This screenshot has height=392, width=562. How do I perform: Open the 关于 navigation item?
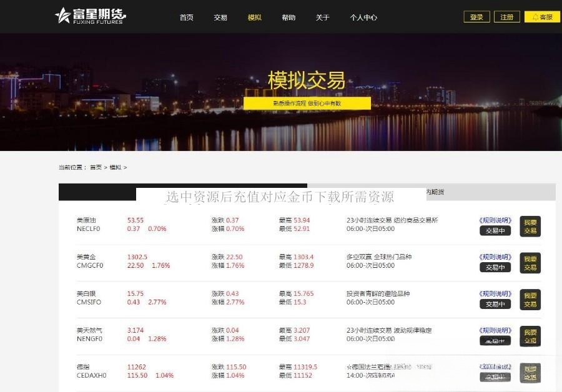click(322, 17)
